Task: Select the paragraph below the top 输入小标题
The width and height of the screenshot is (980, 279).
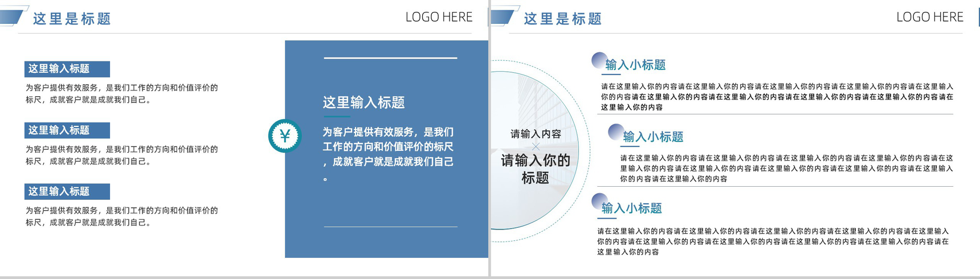Action: 777,97
